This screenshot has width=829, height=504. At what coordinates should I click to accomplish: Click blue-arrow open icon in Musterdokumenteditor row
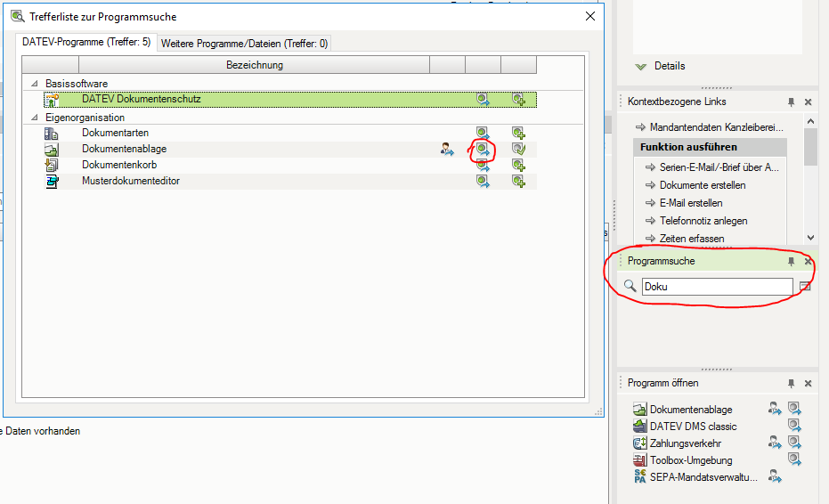point(483,182)
